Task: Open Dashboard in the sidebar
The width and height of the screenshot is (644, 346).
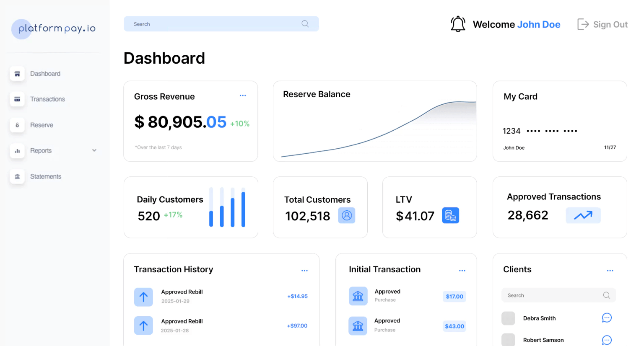Action: pos(45,74)
